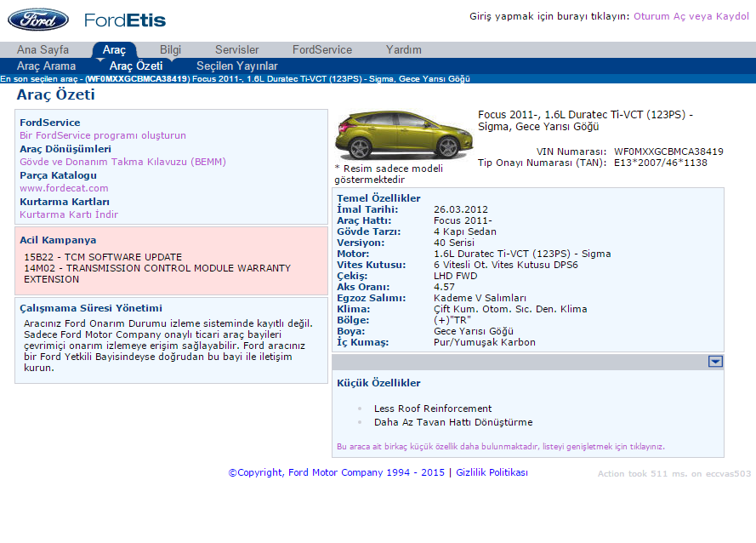Viewport: 756px width, 543px height.
Task: Click the VIN value WF0MXXGCBMCA38419
Action: 668,151
